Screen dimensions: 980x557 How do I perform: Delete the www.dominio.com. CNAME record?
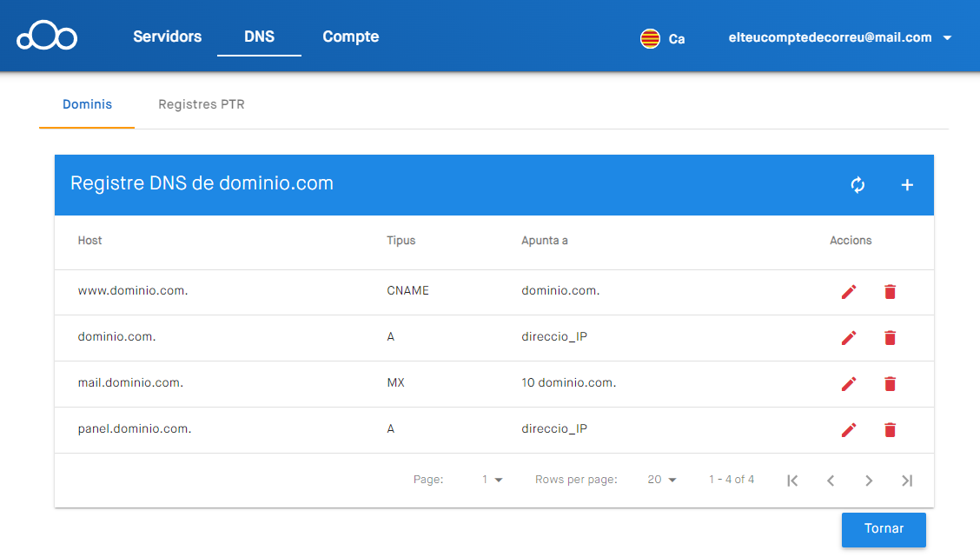(890, 291)
